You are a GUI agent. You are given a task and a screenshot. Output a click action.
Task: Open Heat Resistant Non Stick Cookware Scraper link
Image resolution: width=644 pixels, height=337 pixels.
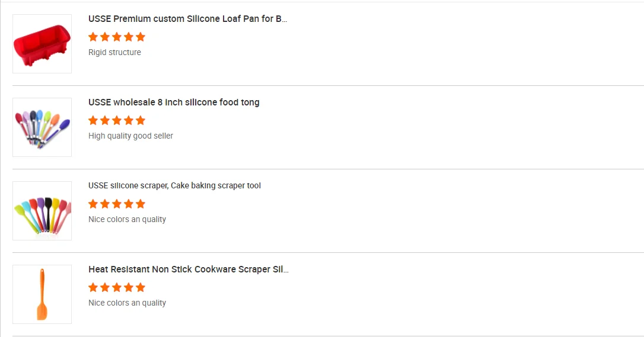189,269
